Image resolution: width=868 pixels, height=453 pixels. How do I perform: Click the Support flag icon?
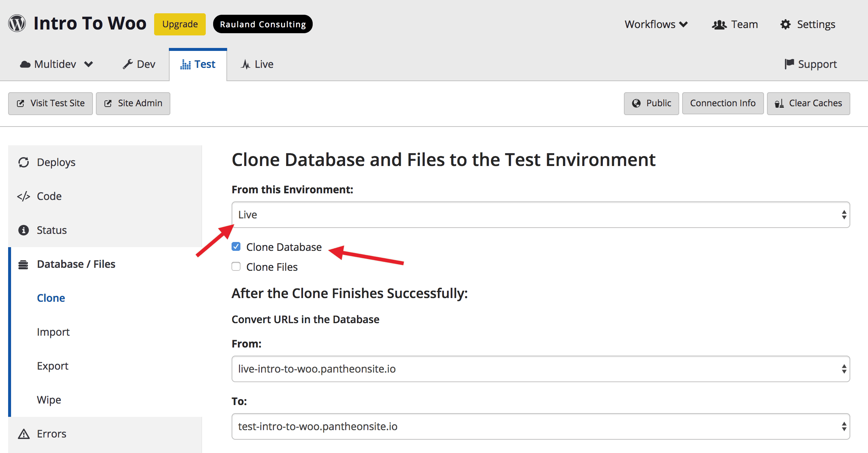point(789,64)
